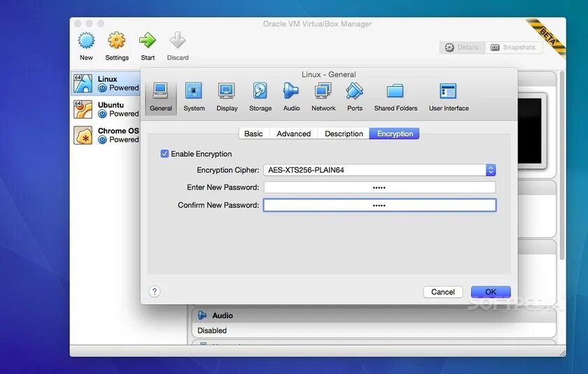Click the Audio section header text
Viewport: 588px width, 374px height.
223,315
